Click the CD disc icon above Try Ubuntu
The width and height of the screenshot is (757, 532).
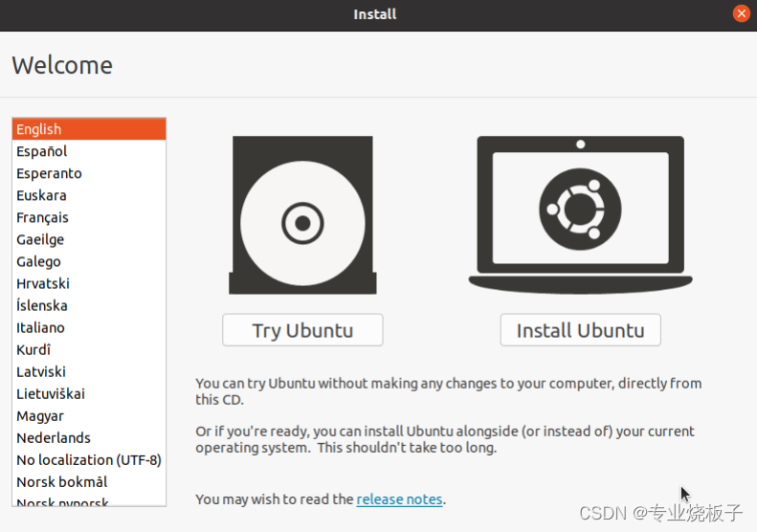(302, 215)
